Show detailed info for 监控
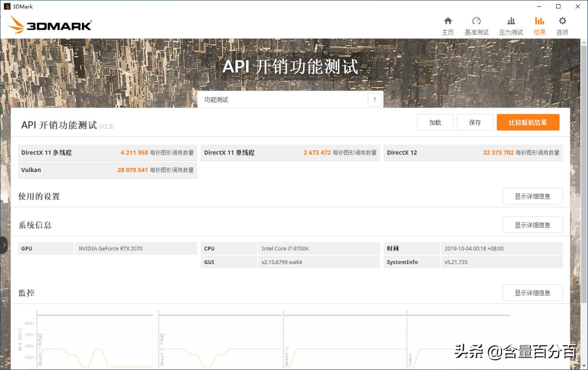The height and width of the screenshot is (370, 588). click(x=532, y=292)
